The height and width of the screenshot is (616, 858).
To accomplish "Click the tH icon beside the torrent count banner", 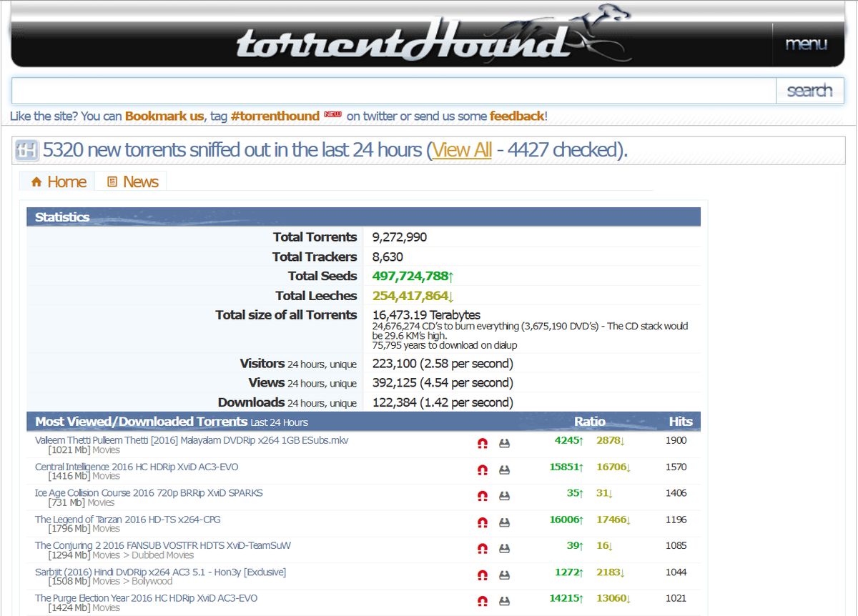I will point(25,149).
